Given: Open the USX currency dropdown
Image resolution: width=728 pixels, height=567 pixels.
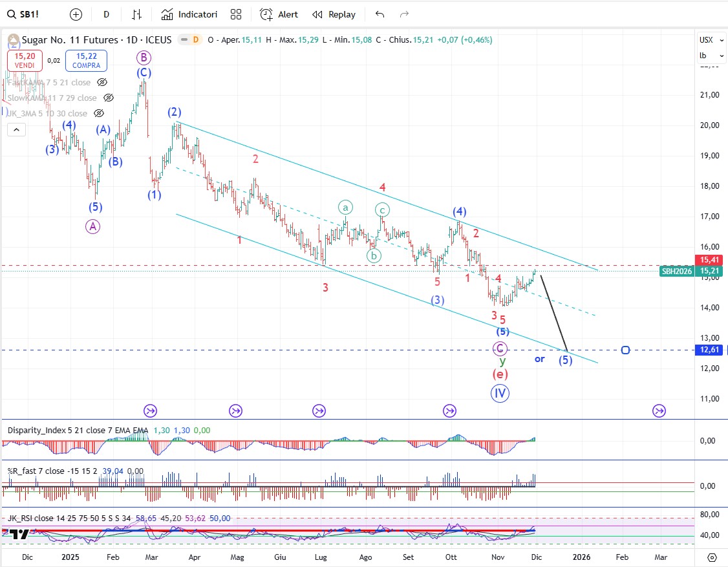Looking at the screenshot, I should 706,40.
